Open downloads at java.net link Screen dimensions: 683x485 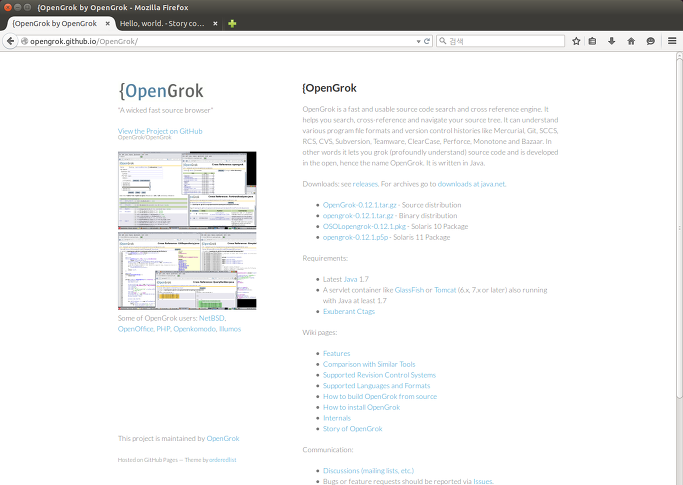471,184
